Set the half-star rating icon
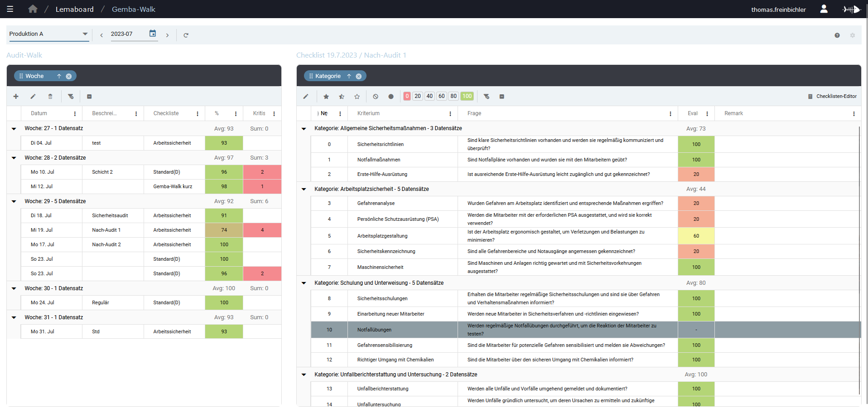Image resolution: width=868 pixels, height=414 pixels. tap(342, 97)
